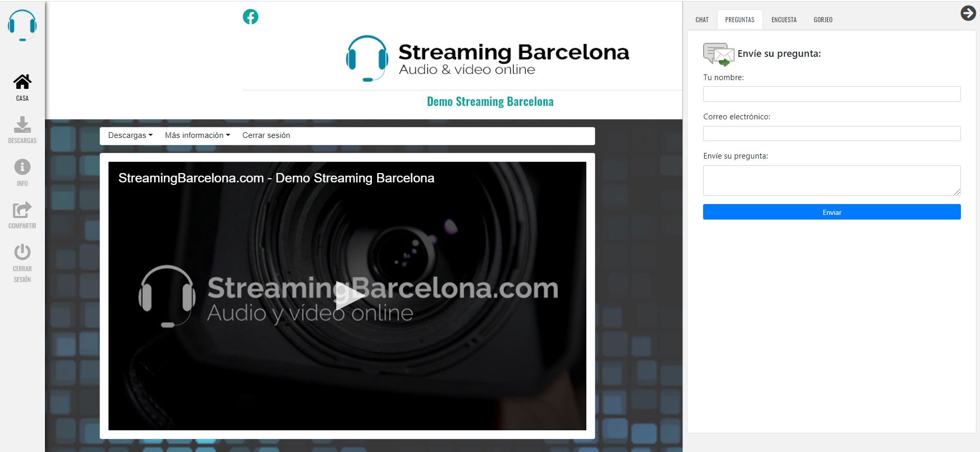Switch to the Chat tab
980x452 pixels.
pos(702,20)
